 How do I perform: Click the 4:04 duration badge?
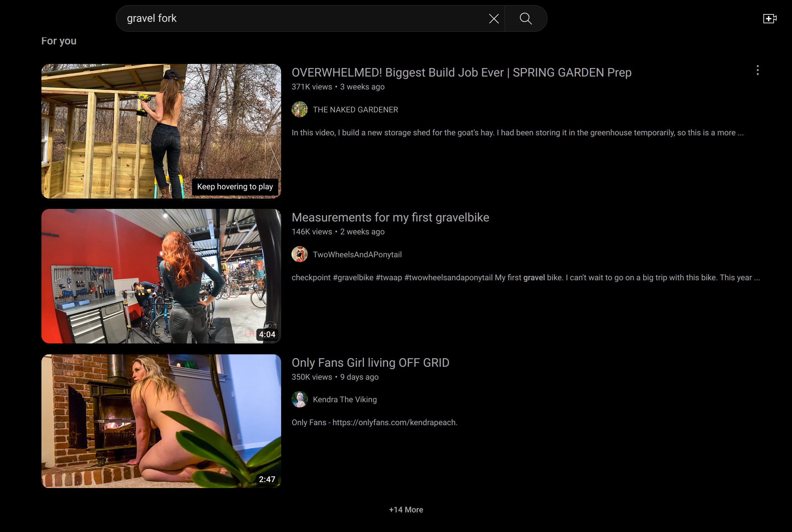pyautogui.click(x=267, y=335)
